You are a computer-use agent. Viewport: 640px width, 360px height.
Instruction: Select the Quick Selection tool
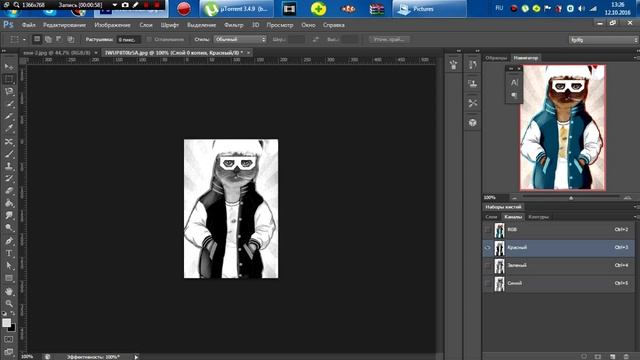pos(9,104)
